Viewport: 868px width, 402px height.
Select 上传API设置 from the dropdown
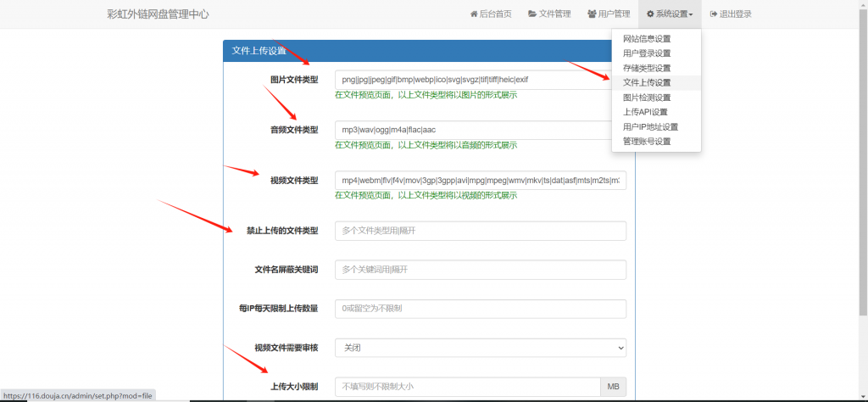point(657,113)
